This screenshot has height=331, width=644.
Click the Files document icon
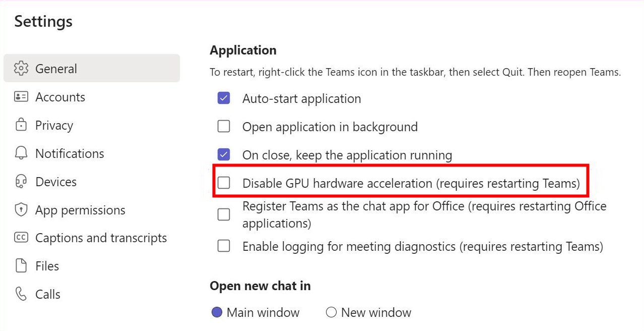coord(21,266)
